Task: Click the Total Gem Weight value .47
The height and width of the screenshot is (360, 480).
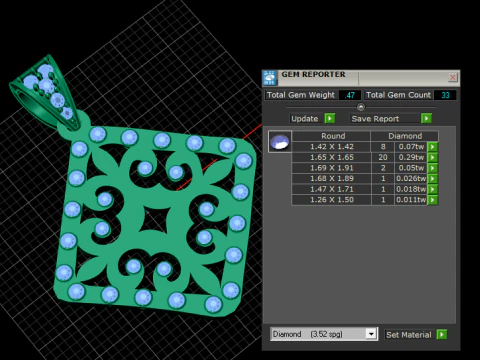Action: (x=349, y=95)
